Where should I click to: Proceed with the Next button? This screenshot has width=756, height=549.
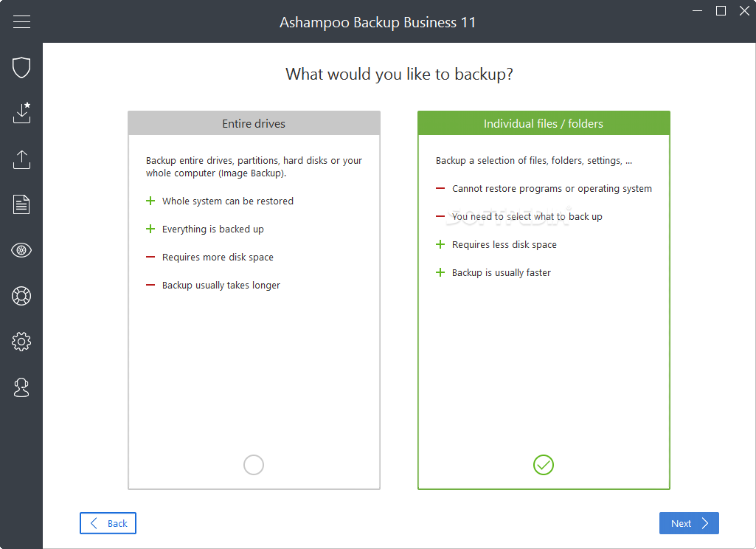click(689, 523)
